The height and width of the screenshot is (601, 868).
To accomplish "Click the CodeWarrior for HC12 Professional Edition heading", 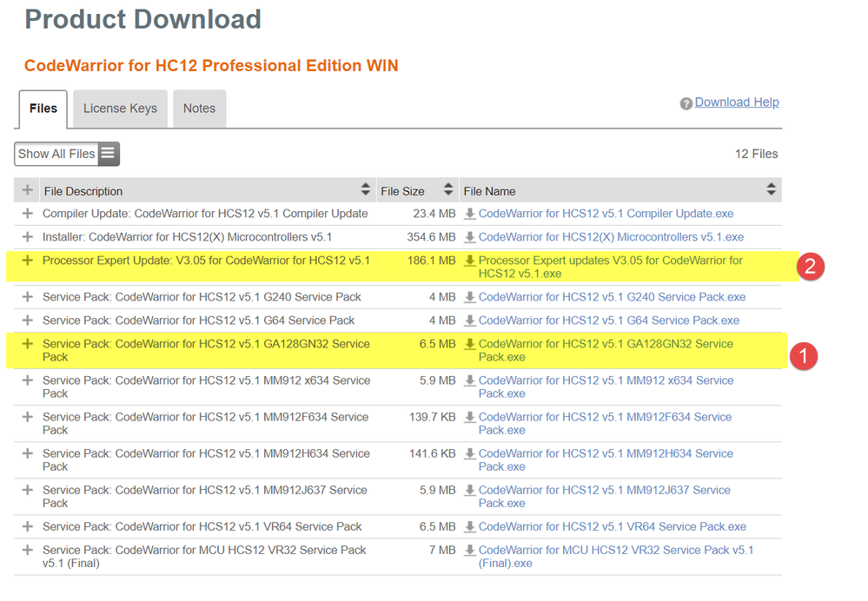I will coord(211,65).
